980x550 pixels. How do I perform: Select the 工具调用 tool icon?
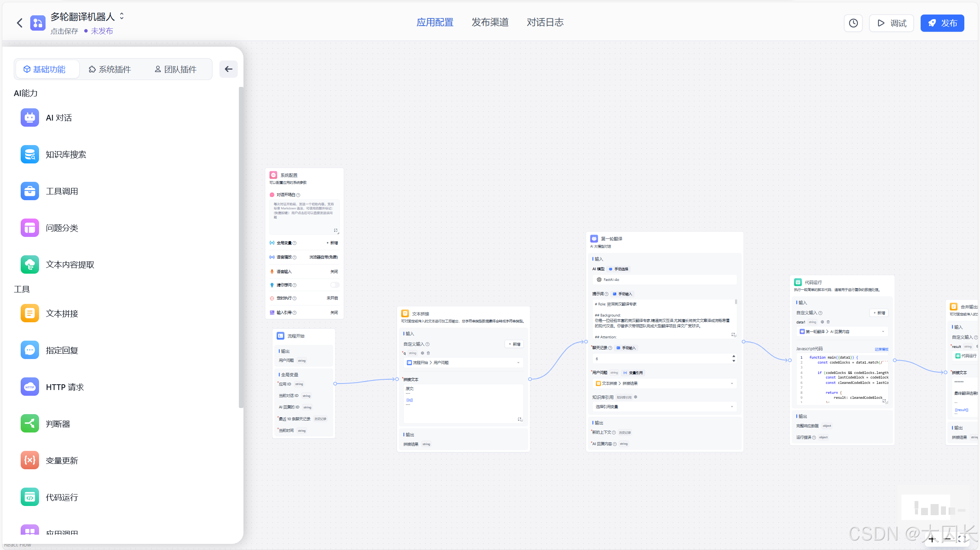(x=29, y=191)
